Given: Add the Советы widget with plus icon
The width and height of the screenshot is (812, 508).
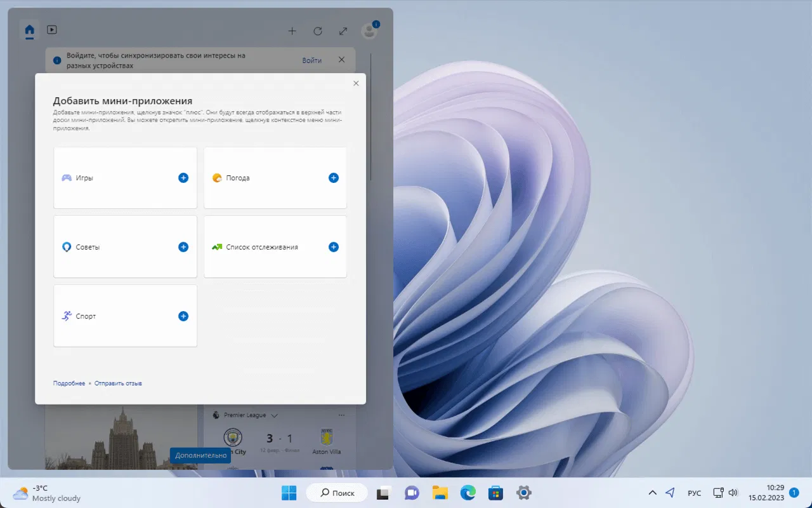Looking at the screenshot, I should 183,247.
